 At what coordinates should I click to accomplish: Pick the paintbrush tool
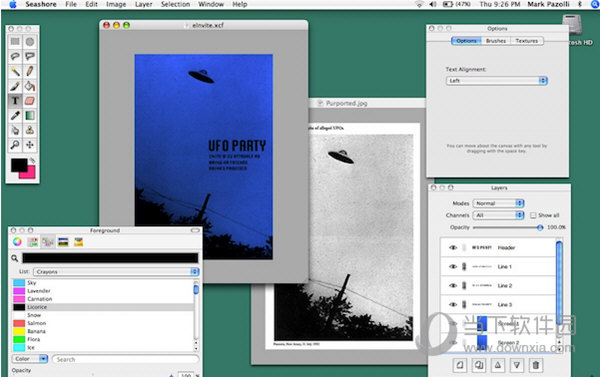coord(15,86)
